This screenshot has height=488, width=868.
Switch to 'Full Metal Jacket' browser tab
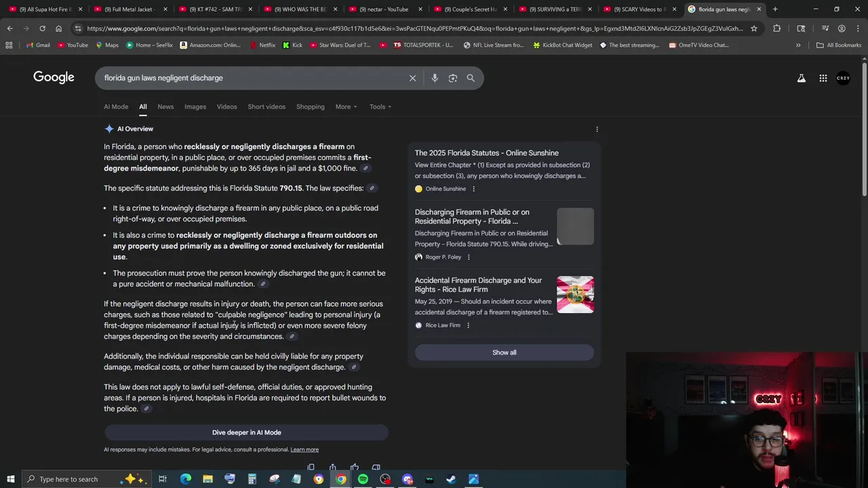(x=129, y=9)
